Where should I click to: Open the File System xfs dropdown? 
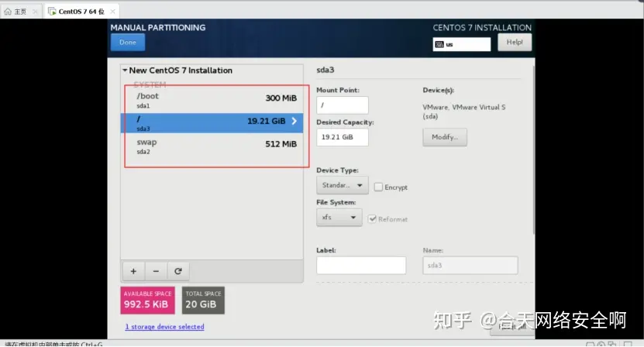[339, 217]
